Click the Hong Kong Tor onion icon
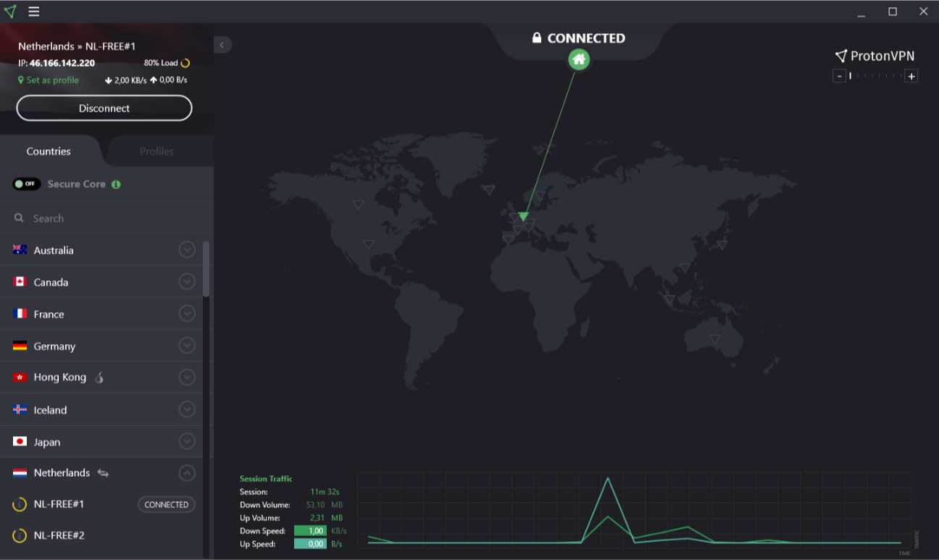The height and width of the screenshot is (560, 939). pyautogui.click(x=99, y=377)
